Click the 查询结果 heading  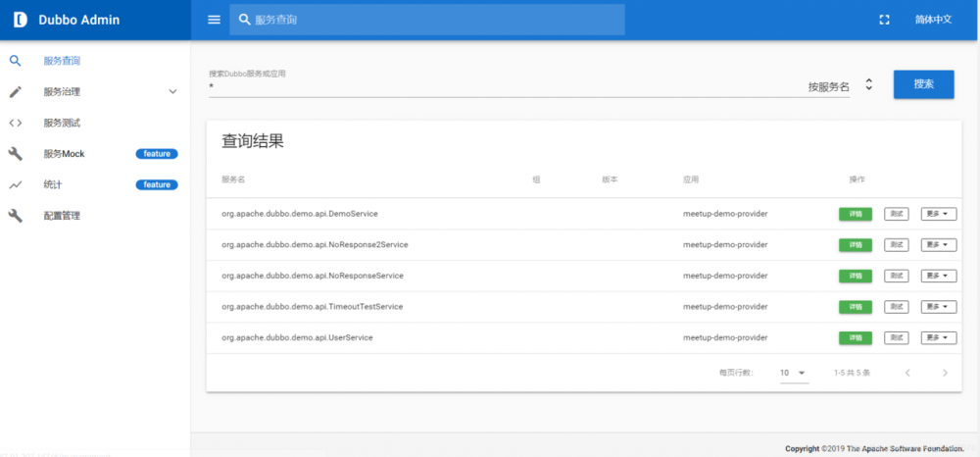coord(253,141)
